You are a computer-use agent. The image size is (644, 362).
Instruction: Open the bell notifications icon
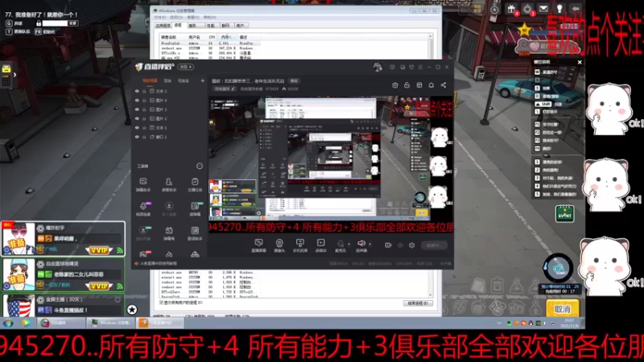(x=431, y=85)
